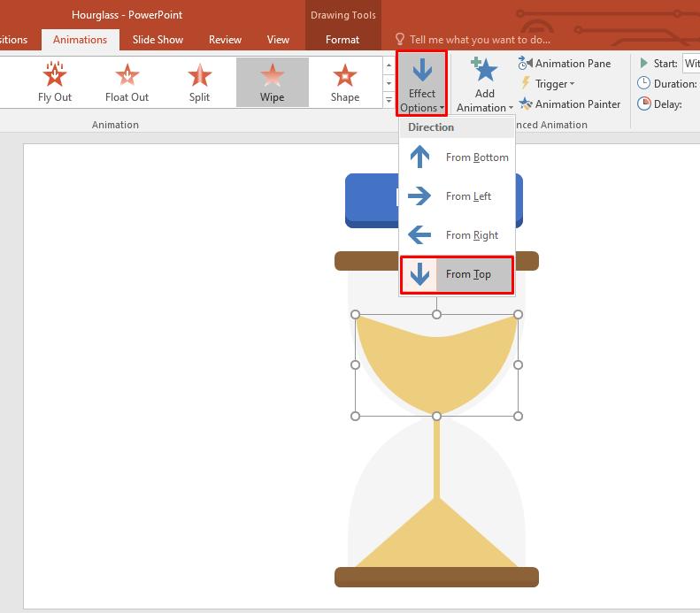
Task: Activate the Animation Painter
Action: [570, 104]
